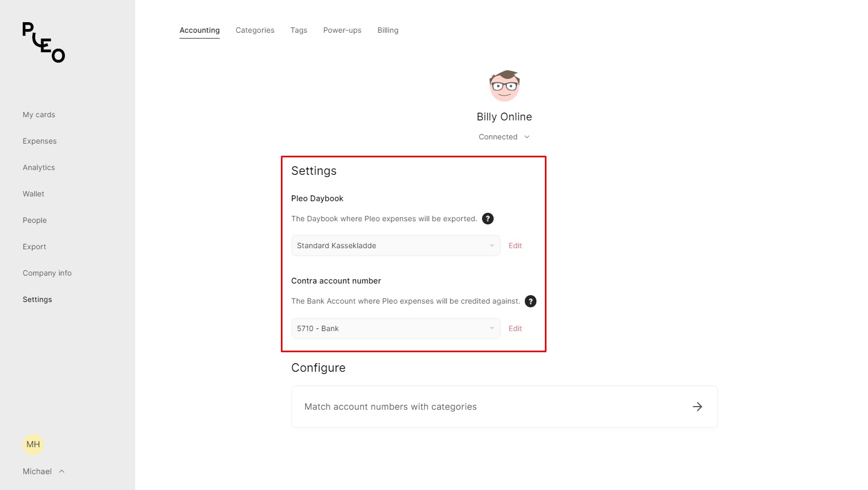Image resolution: width=868 pixels, height=490 pixels.
Task: Click the Configure heading
Action: [x=318, y=368]
